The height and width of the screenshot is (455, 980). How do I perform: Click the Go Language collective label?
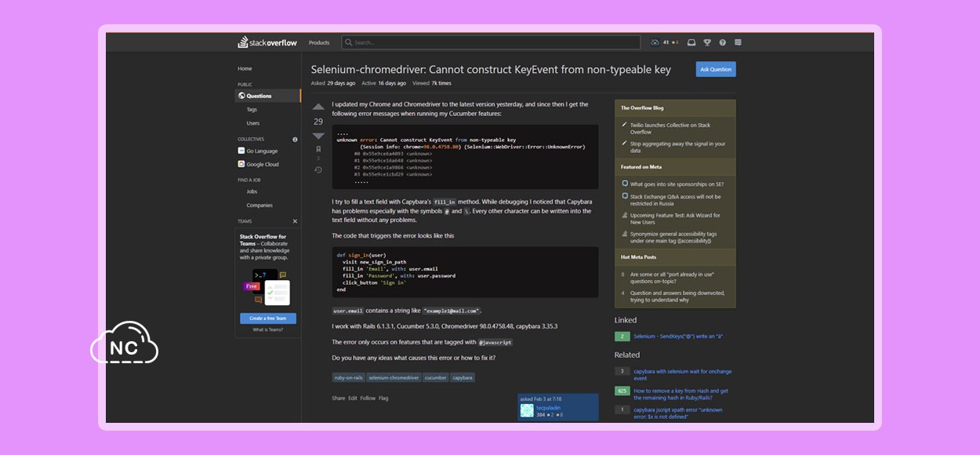click(262, 151)
